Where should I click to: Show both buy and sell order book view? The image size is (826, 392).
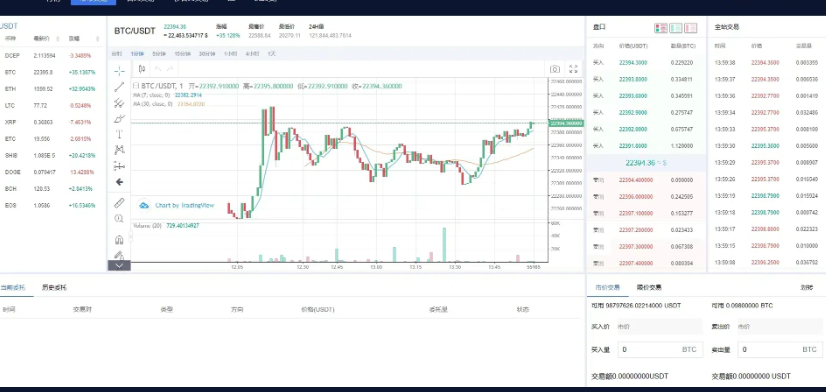tap(661, 27)
